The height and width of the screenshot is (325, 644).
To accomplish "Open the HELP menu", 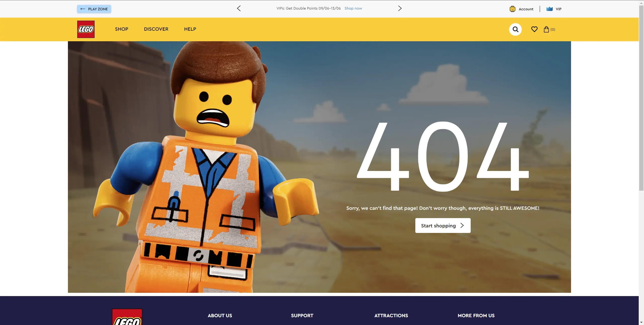I will click(190, 29).
